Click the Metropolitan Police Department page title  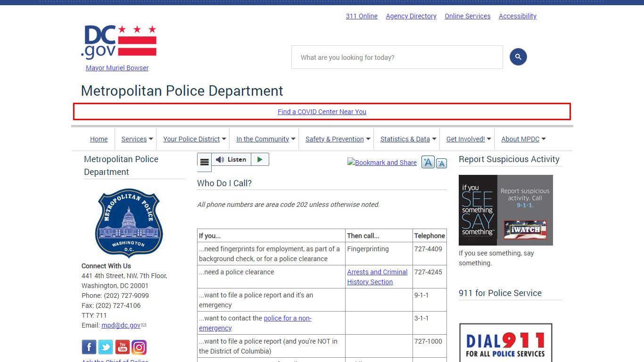[x=182, y=90]
